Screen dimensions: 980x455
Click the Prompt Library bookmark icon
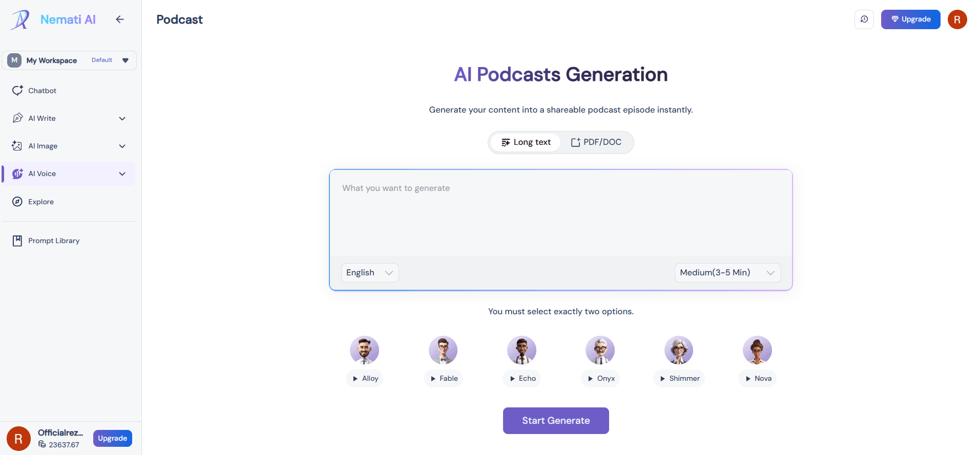tap(17, 241)
